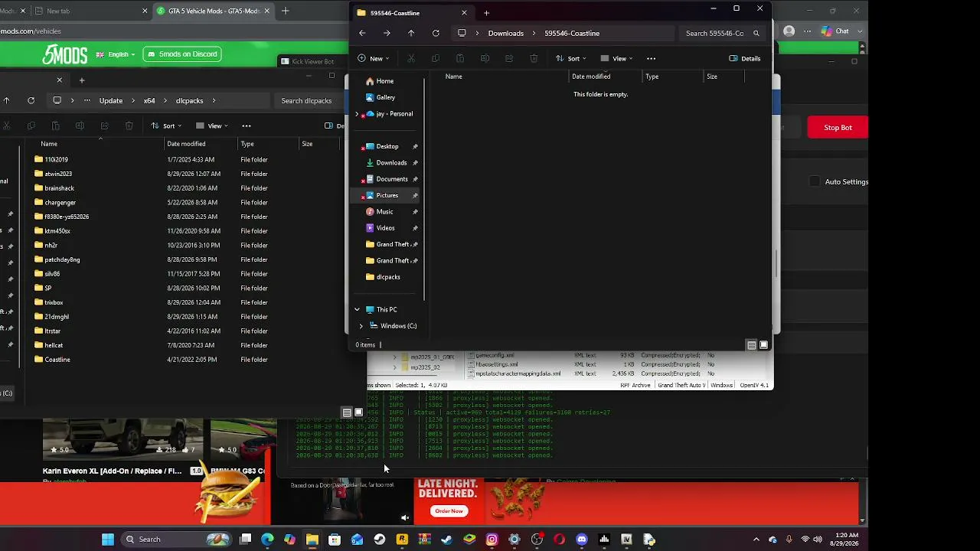Screen dimensions: 980x551
Task: Collapse the This PC tree node
Action: click(357, 309)
